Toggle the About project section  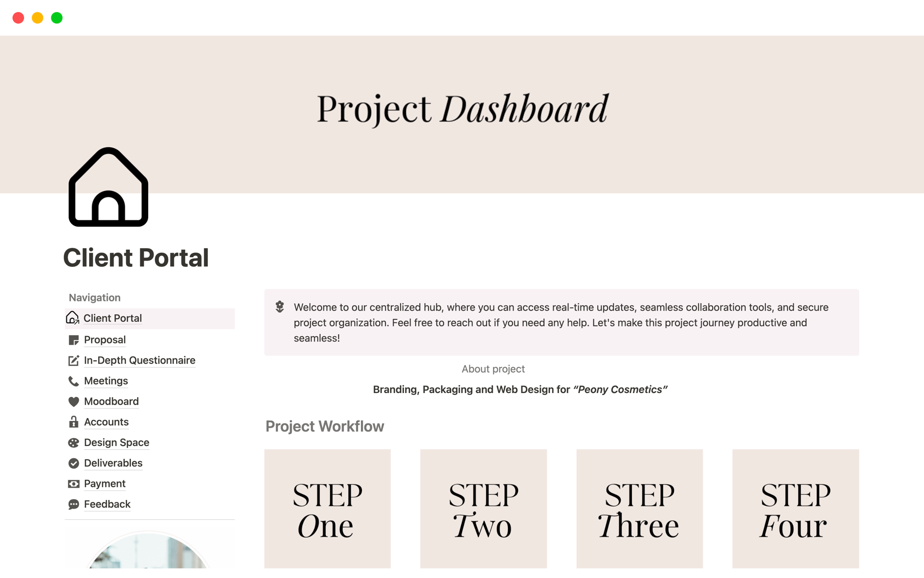[493, 369]
